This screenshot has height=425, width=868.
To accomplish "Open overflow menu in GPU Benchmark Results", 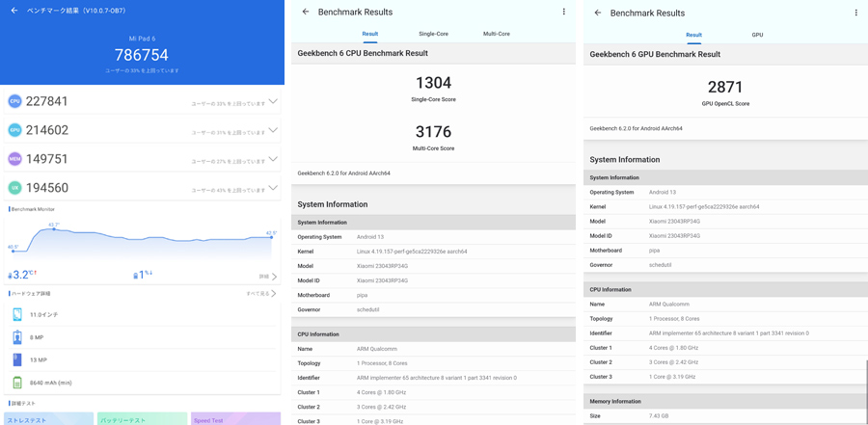I will [855, 13].
